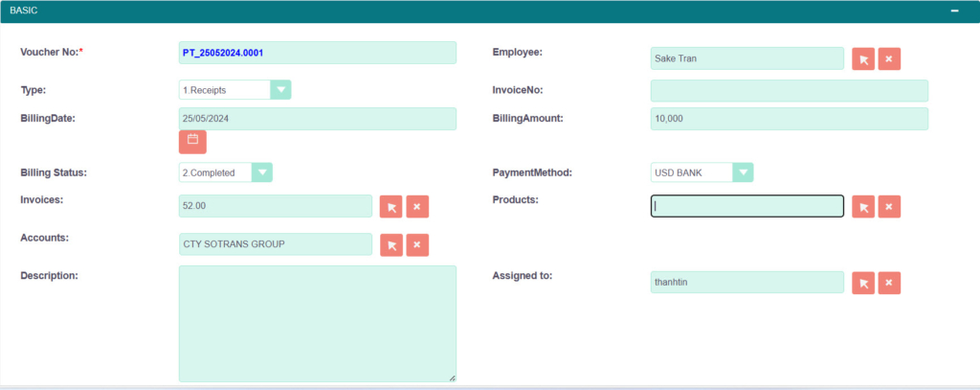Focus the InvoiceNo text field
The width and height of the screenshot is (980, 390).
tap(789, 90)
